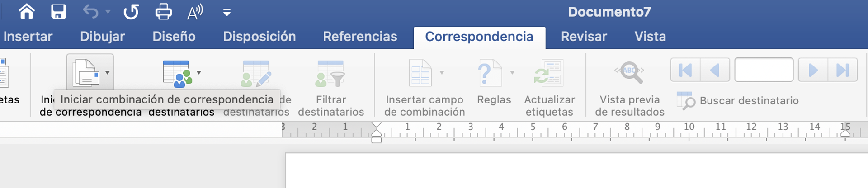
Task: Click the Undo arrow icon
Action: (x=90, y=11)
